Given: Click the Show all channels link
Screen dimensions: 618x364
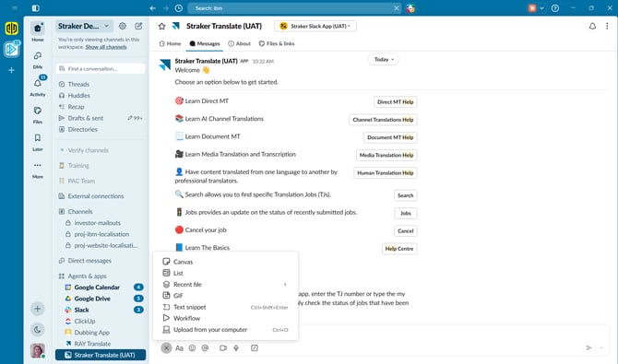Looking at the screenshot, I should tap(106, 47).
